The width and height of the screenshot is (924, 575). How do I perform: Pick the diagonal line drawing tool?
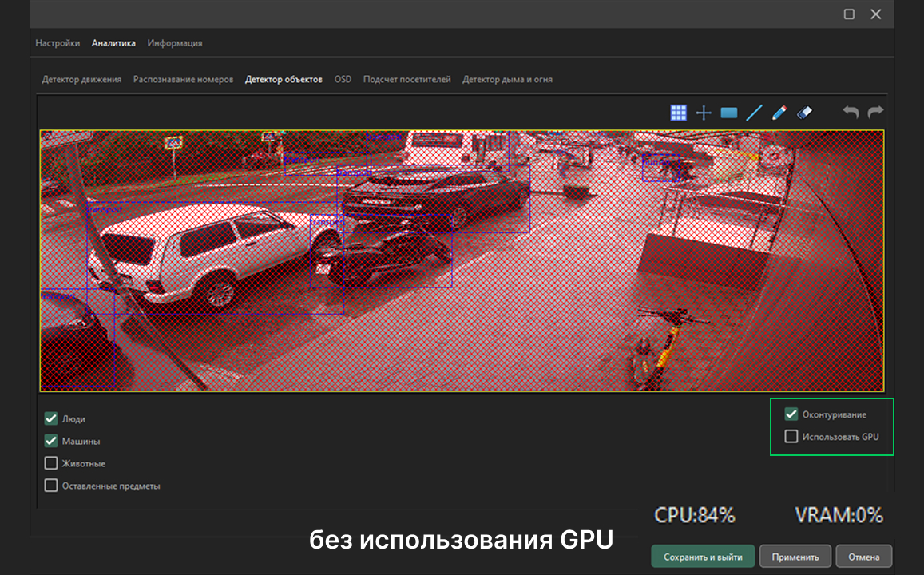[x=754, y=113]
